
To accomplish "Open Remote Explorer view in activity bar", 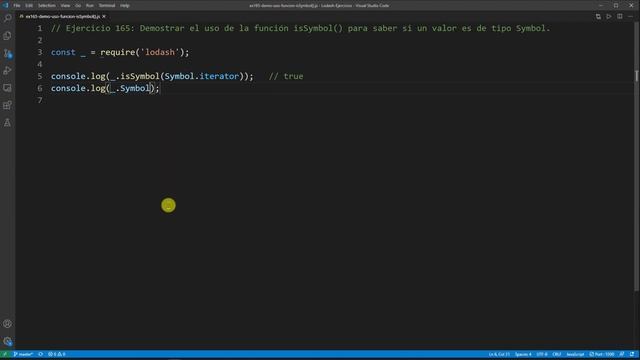I will coord(7,88).
